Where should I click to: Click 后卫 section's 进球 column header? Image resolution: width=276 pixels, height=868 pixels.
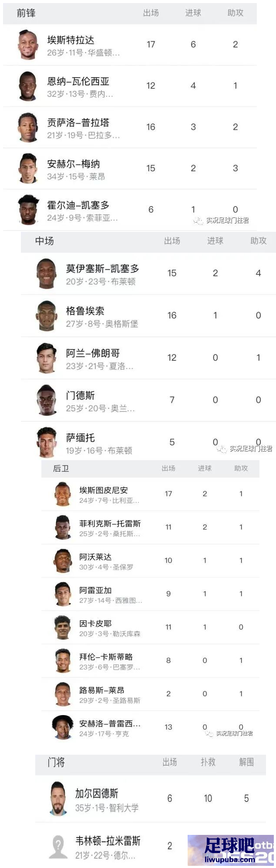[205, 468]
